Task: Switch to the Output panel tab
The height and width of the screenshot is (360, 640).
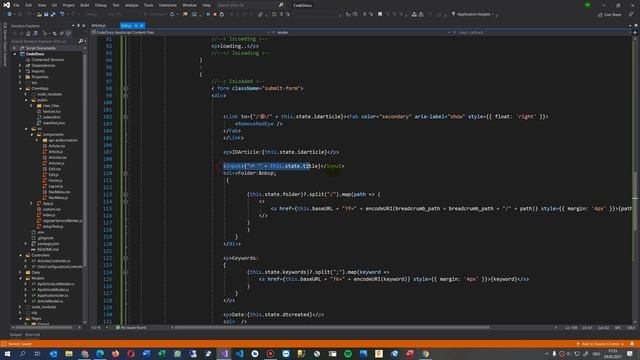Action: coord(16,335)
